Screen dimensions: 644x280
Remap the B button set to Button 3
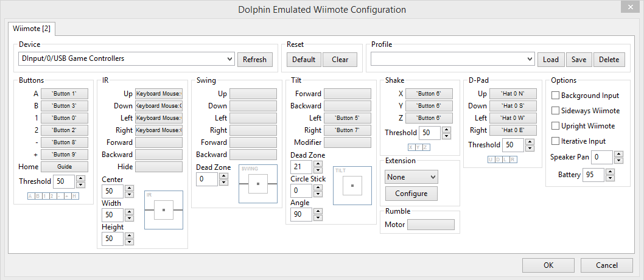coord(65,105)
